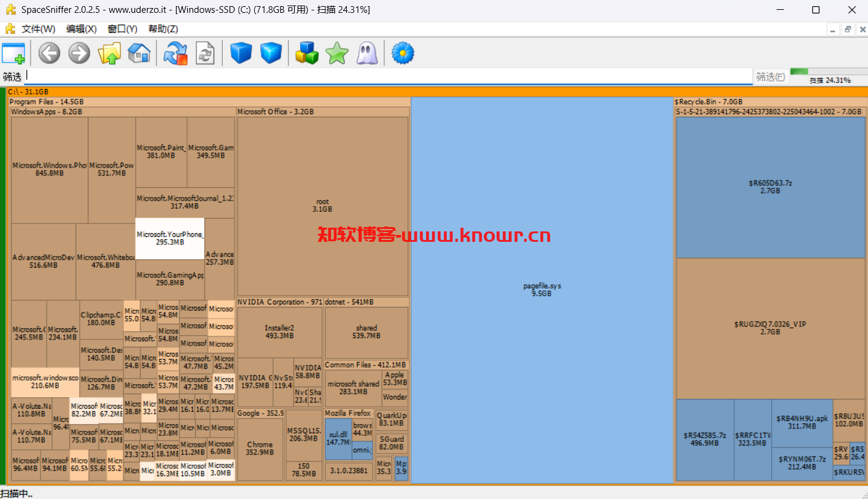Select the Chrome 352.9MB block
Image resolution: width=868 pixels, height=499 pixels.
tap(260, 449)
